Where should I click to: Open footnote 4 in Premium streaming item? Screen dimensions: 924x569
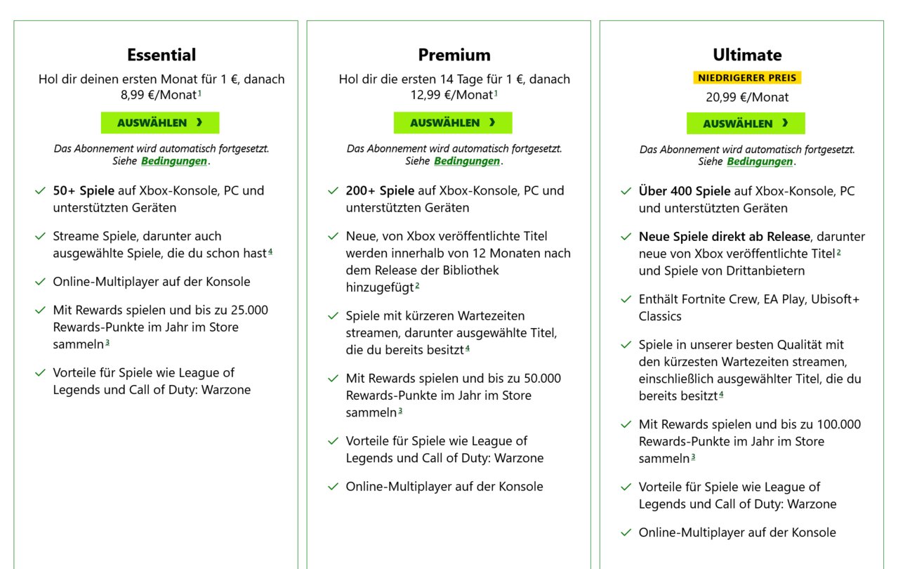(467, 348)
